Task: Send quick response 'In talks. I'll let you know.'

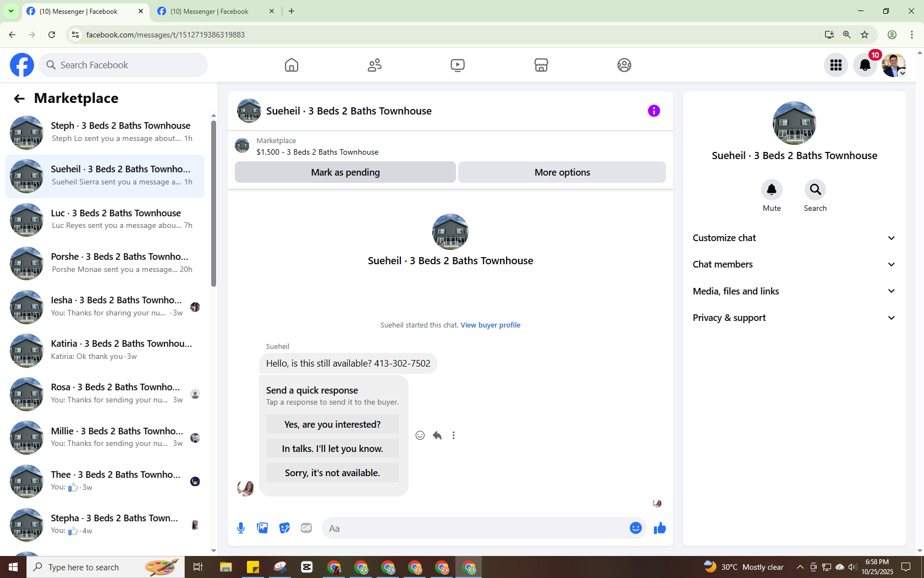Action: coord(332,449)
